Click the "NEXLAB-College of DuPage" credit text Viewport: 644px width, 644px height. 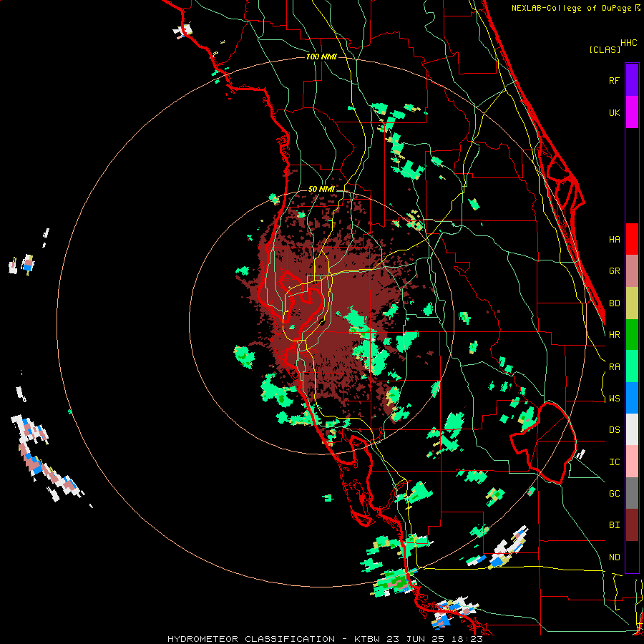click(x=571, y=8)
